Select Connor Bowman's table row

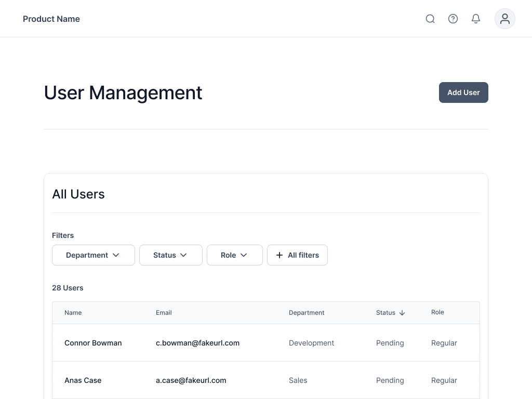tap(266, 343)
